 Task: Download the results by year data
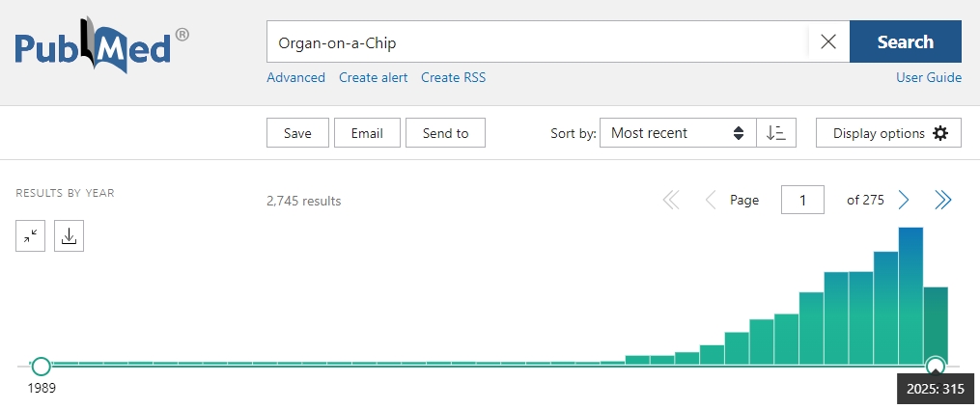(x=69, y=236)
